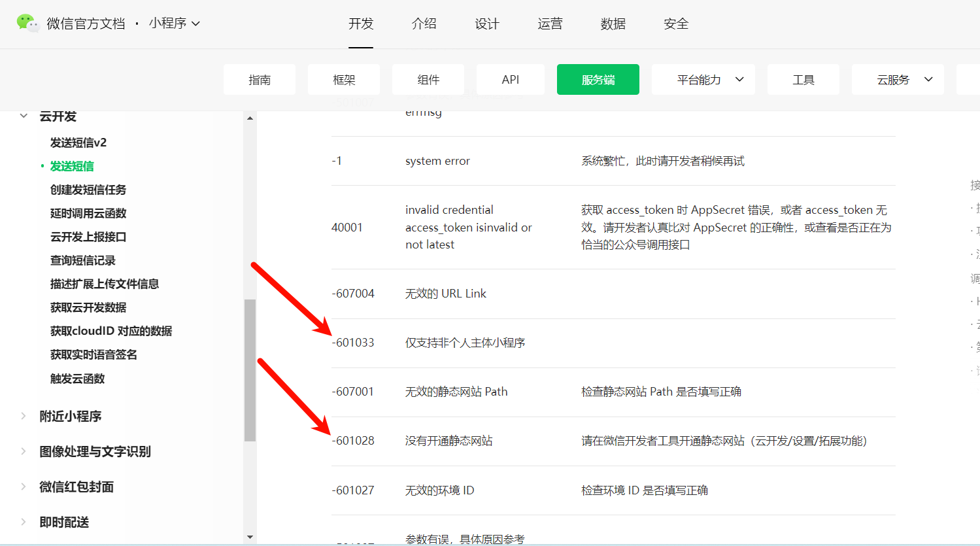
Task: Click the 获取 access_token 时 AppSecret 错误 description
Action: point(736,228)
